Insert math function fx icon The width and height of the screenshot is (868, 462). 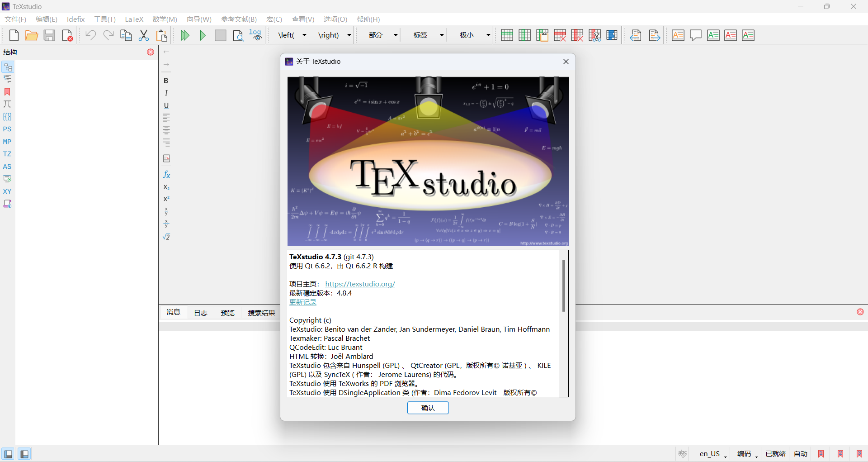click(166, 175)
